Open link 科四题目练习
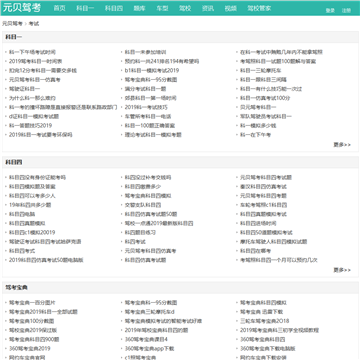 click(x=140, y=232)
